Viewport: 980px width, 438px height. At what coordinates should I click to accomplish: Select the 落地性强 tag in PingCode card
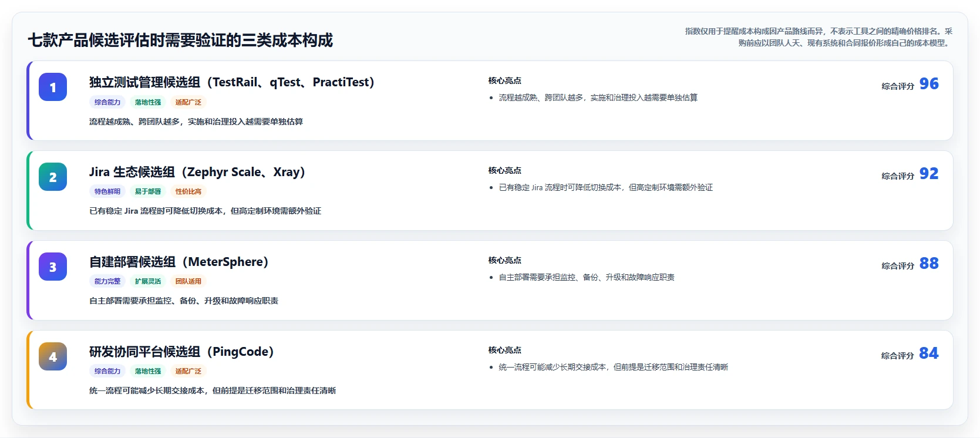(x=148, y=371)
